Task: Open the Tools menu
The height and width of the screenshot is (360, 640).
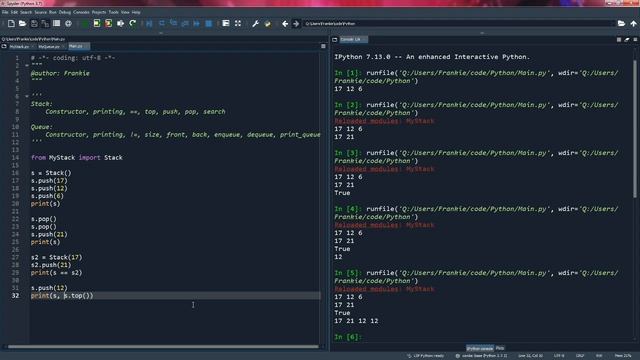Action: pyautogui.click(x=113, y=12)
